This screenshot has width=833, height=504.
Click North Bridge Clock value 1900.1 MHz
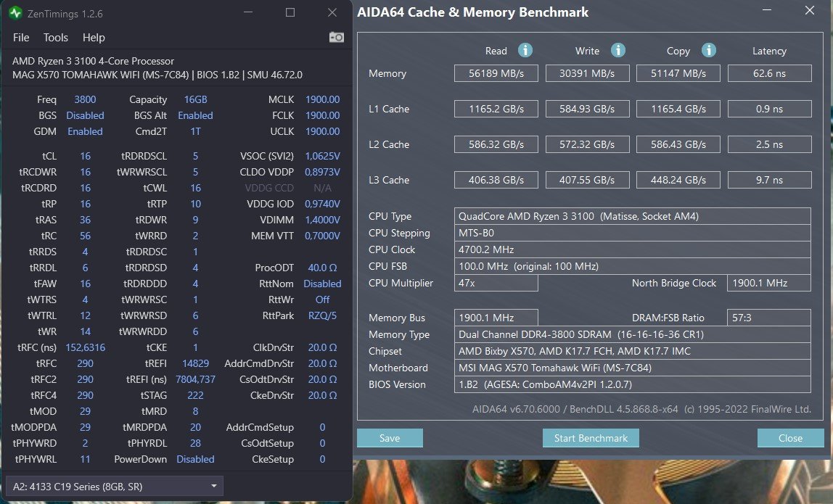coord(769,283)
